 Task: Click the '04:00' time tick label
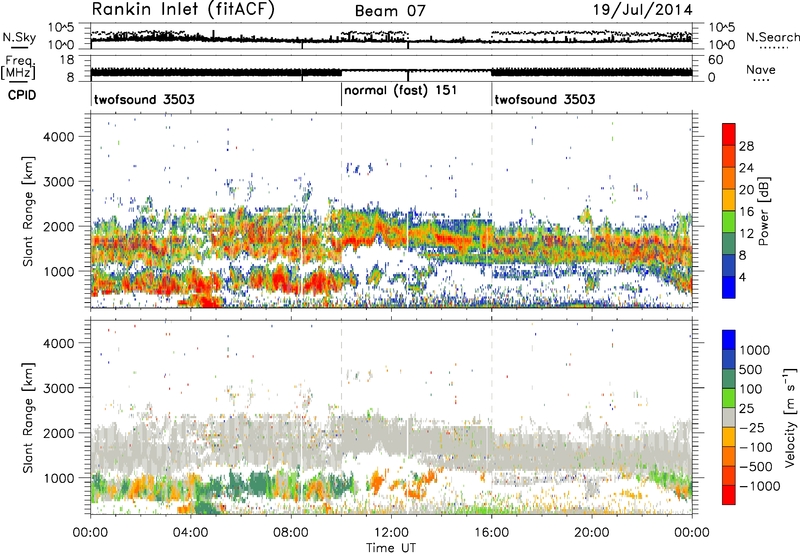tap(191, 533)
